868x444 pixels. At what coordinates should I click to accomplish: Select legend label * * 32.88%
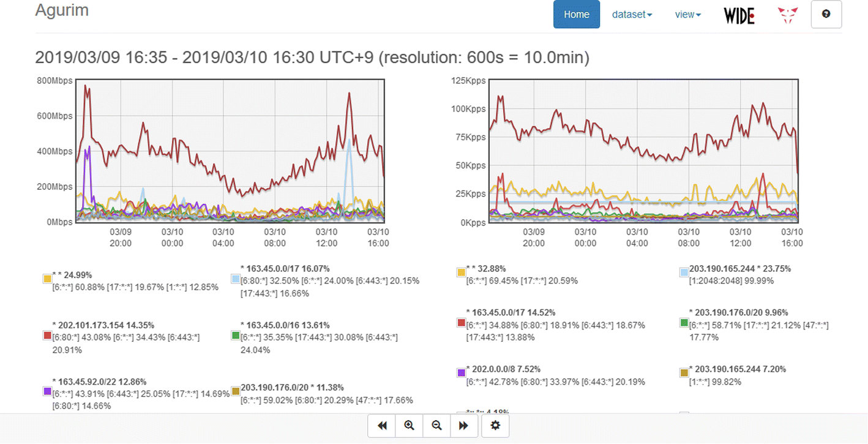click(486, 268)
